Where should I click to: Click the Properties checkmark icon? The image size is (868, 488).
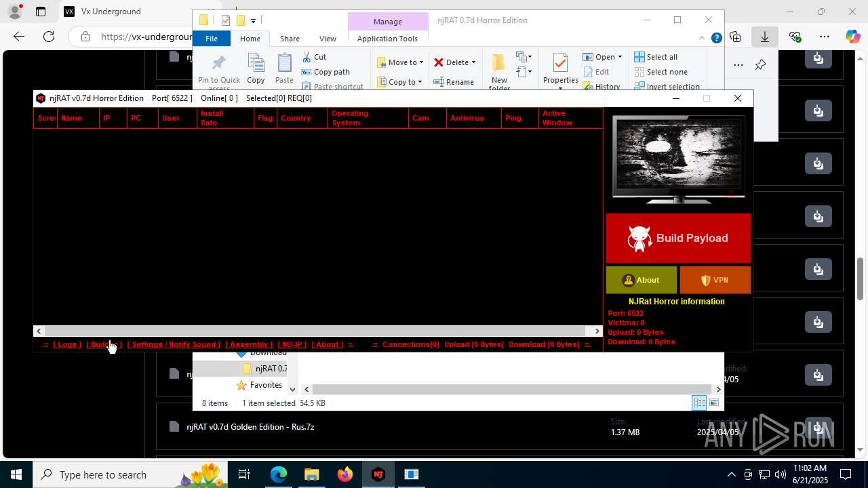click(x=560, y=64)
